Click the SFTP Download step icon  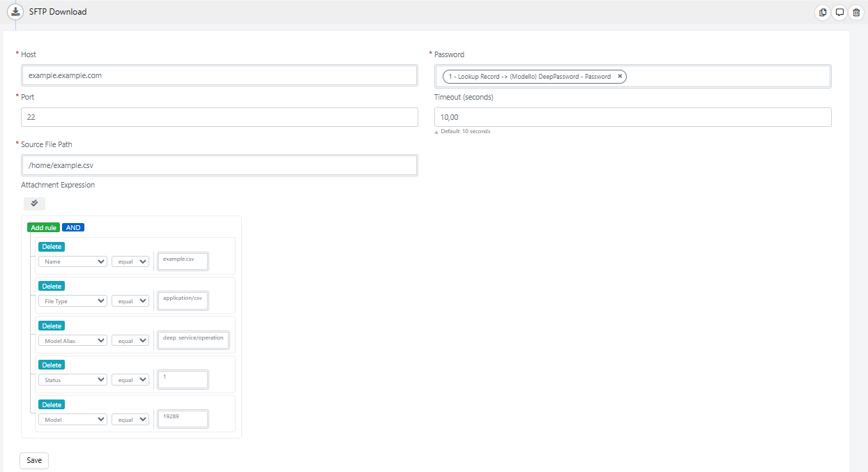pos(15,12)
